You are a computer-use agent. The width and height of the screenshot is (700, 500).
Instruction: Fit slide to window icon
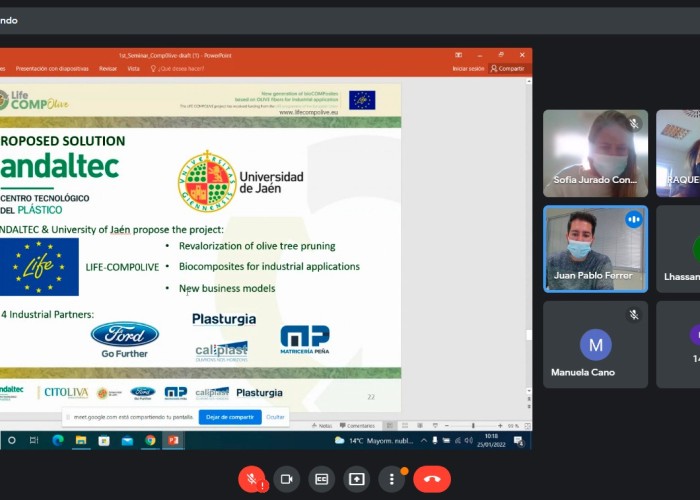527,426
